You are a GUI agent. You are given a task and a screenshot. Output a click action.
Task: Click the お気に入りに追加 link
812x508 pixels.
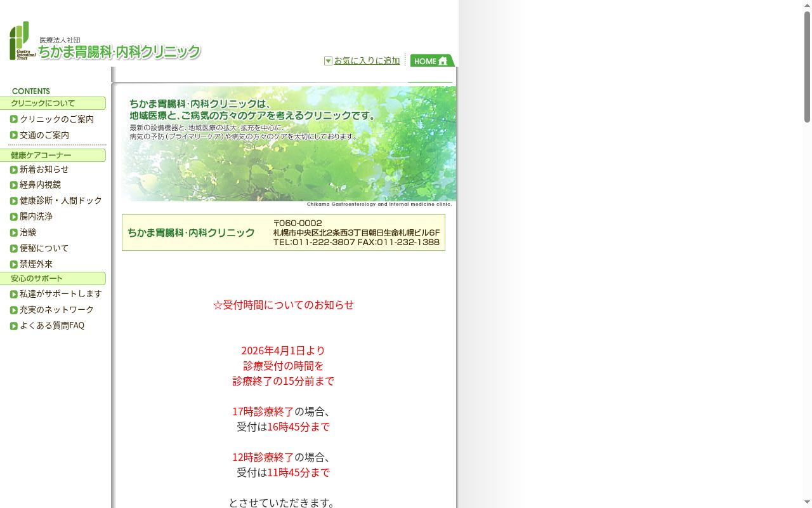[x=367, y=60]
